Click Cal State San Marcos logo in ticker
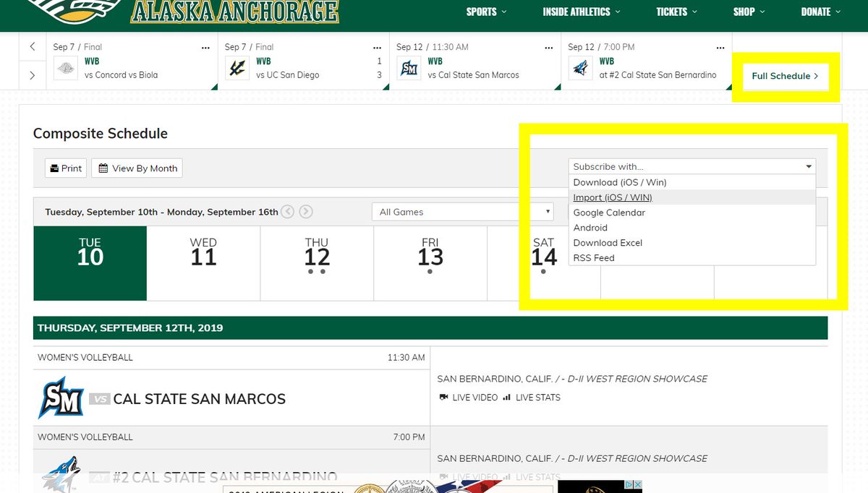The height and width of the screenshot is (493, 868). [409, 69]
